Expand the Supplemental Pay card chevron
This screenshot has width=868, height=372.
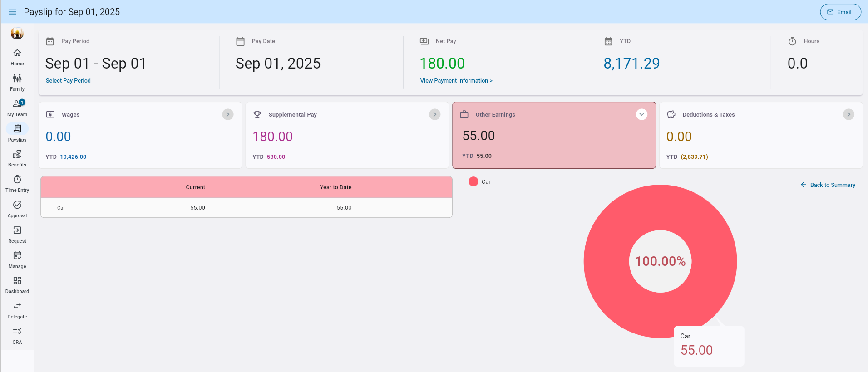click(x=435, y=114)
